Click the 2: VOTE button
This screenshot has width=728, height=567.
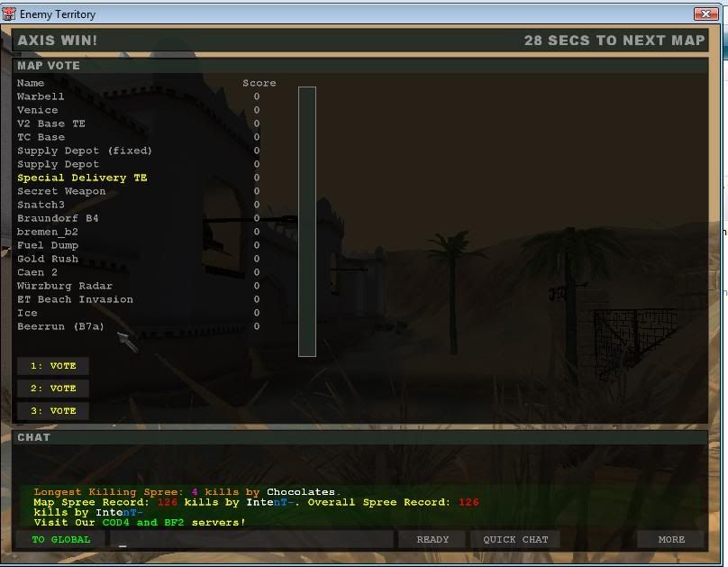tap(53, 389)
